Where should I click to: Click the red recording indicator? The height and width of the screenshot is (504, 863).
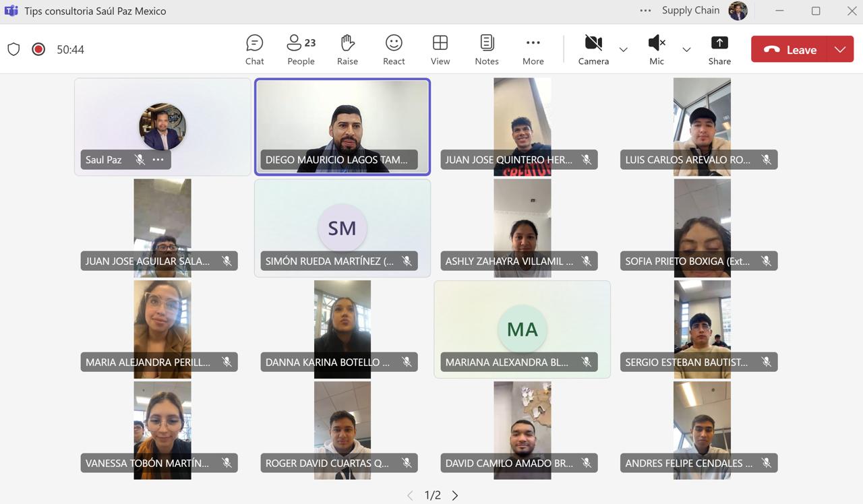[38, 49]
